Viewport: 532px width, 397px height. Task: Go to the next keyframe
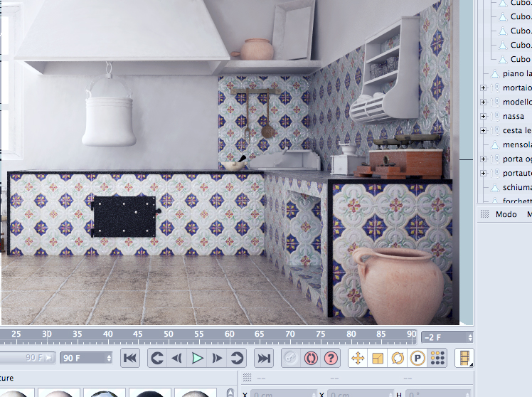[236, 358]
